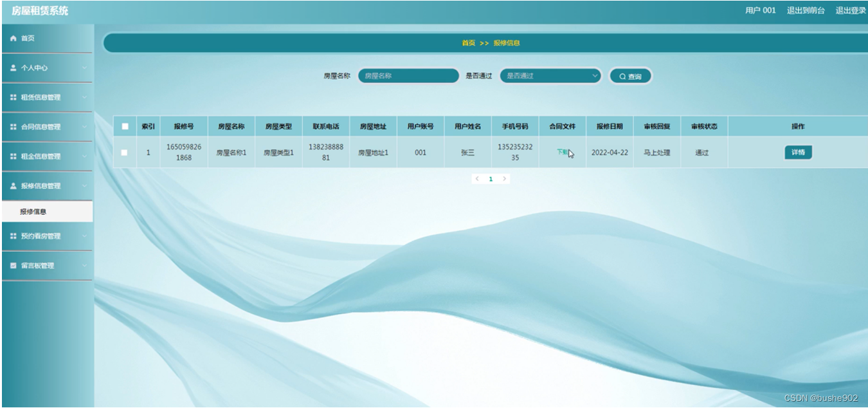This screenshot has height=408, width=868.
Task: Expand the 预约看房管理 chevron
Action: pyautogui.click(x=84, y=236)
